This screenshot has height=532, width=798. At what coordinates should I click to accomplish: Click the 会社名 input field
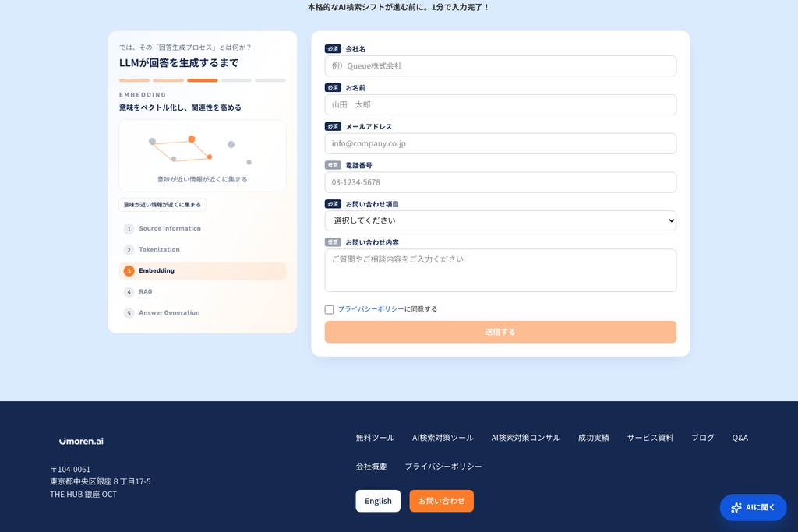[500, 66]
